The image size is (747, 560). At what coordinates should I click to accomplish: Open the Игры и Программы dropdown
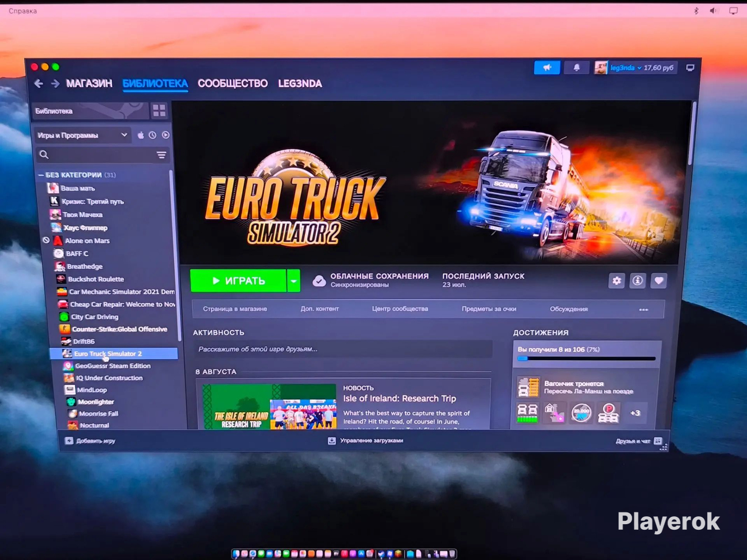point(82,135)
